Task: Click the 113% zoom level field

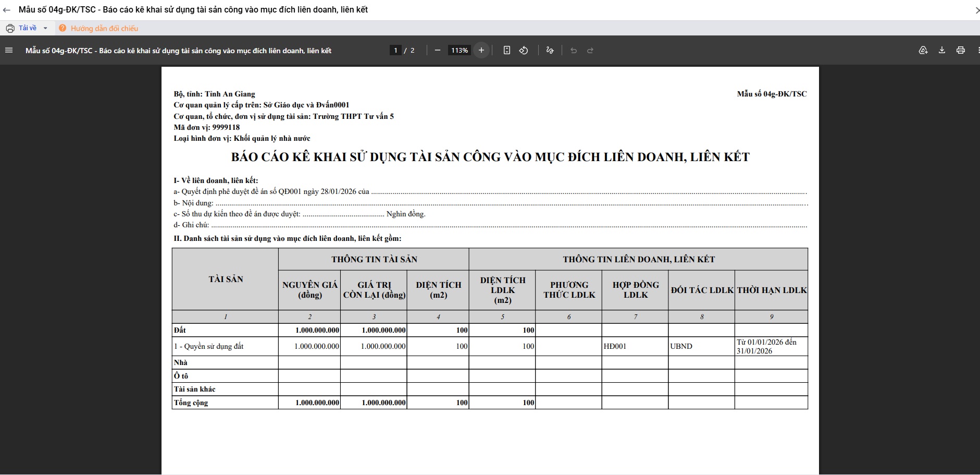Action: [x=459, y=51]
